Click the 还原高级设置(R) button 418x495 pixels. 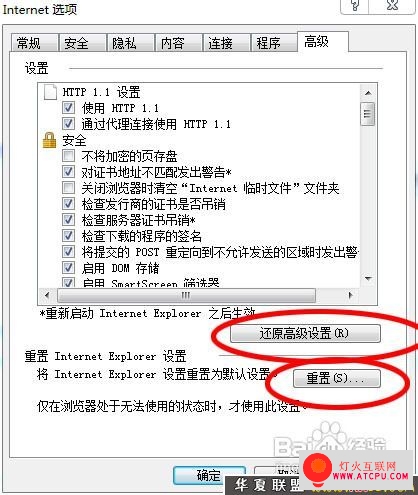click(x=305, y=333)
